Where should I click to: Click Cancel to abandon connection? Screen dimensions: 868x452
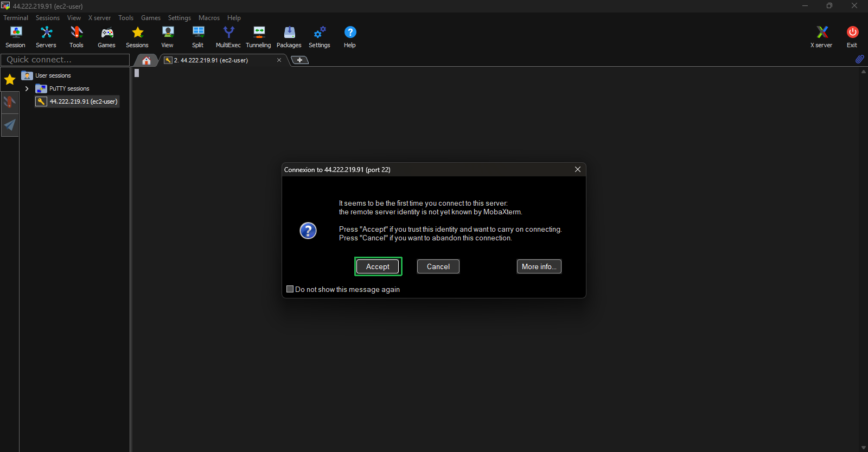[438, 266]
